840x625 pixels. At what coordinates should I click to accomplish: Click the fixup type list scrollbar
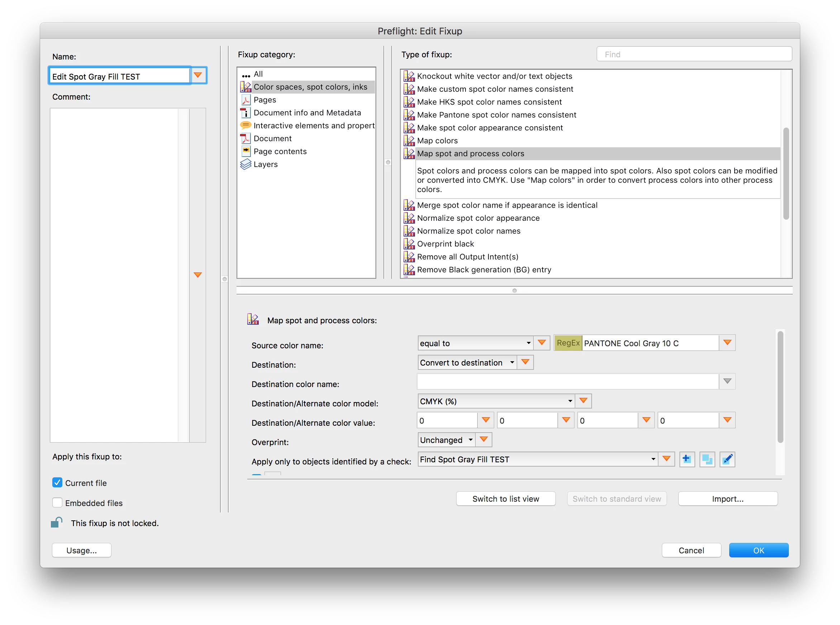(x=786, y=173)
